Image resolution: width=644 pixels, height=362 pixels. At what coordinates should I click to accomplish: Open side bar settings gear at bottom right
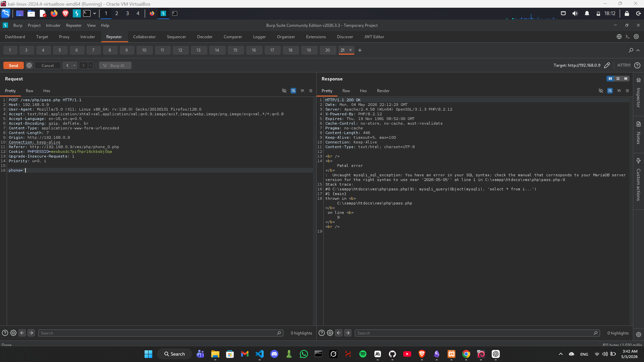pos(638,335)
